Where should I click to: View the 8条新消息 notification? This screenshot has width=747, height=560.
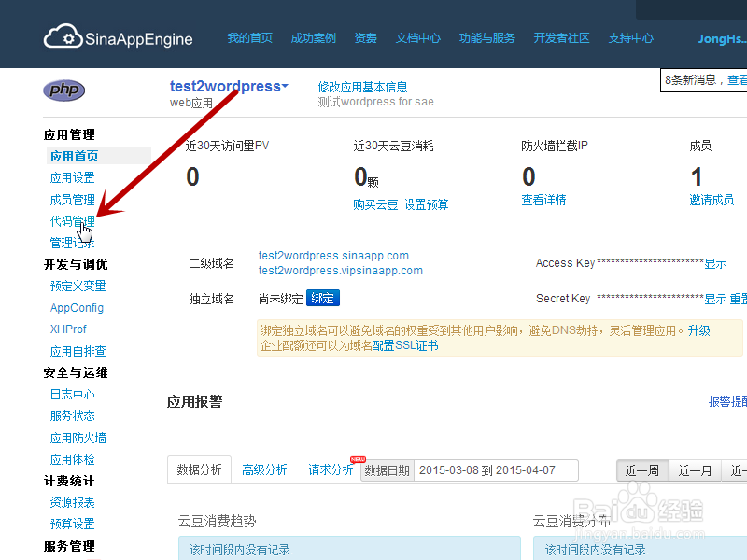pos(704,80)
